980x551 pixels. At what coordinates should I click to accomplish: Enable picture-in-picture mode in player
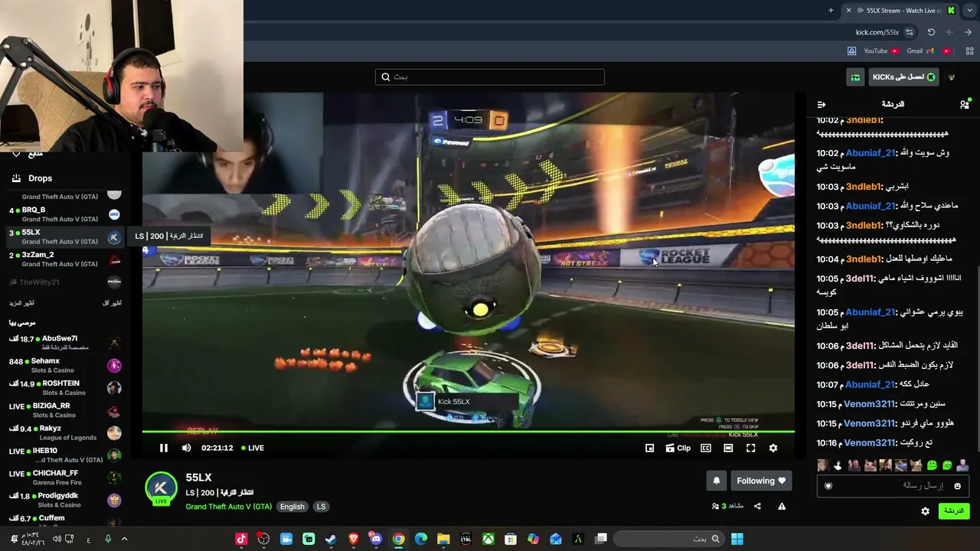point(650,448)
